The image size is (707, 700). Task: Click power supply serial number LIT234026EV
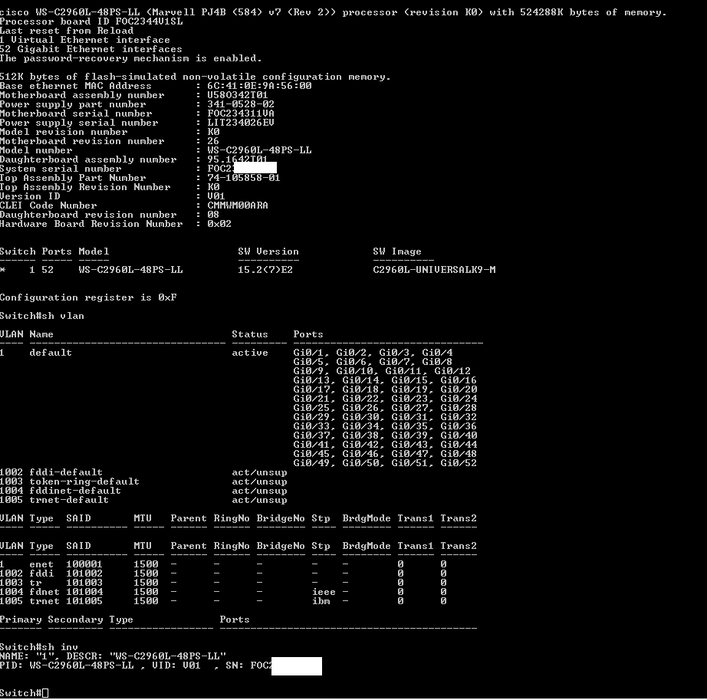240,123
